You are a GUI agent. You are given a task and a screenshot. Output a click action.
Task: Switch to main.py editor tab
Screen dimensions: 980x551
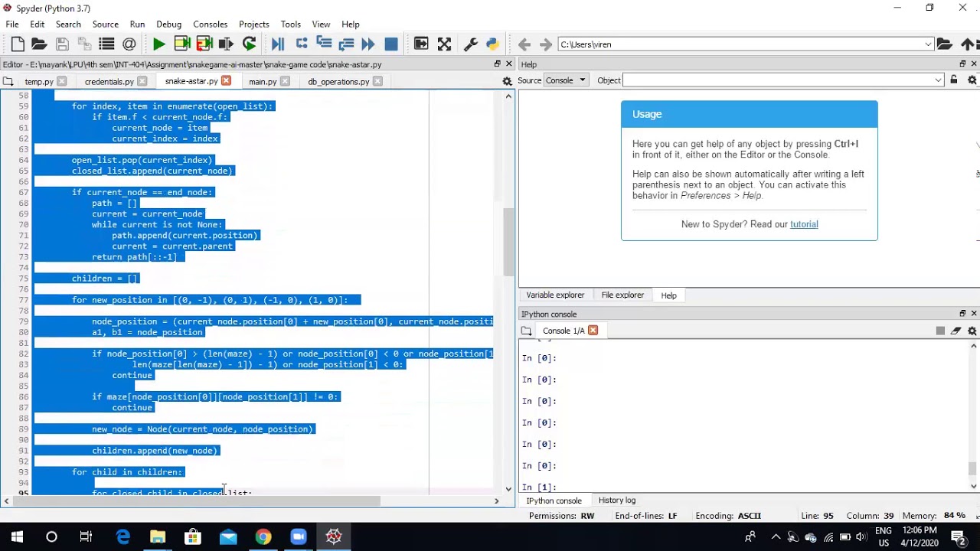click(x=263, y=81)
